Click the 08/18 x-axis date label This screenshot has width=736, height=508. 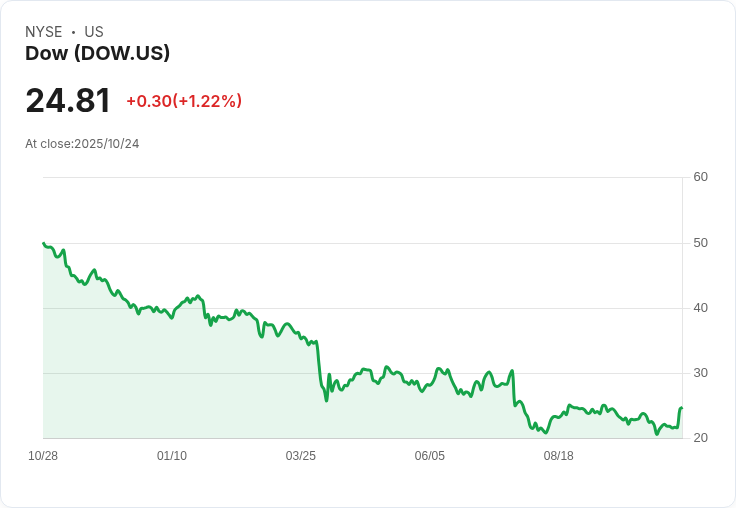coord(558,456)
